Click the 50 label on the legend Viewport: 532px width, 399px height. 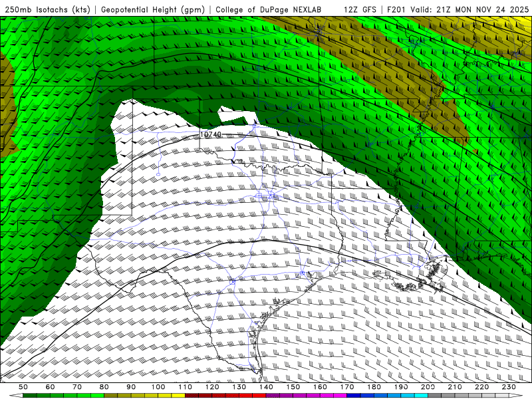[23, 387]
